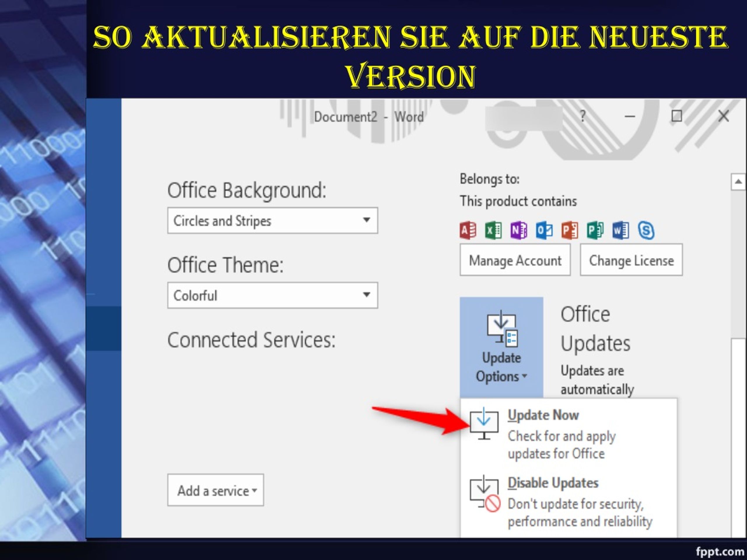
Task: Expand the Add a service menu
Action: point(215,490)
